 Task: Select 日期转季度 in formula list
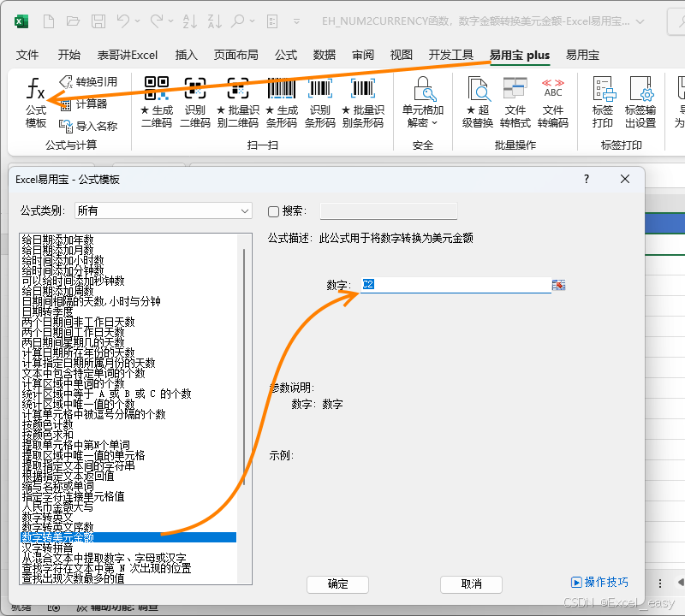[47, 311]
